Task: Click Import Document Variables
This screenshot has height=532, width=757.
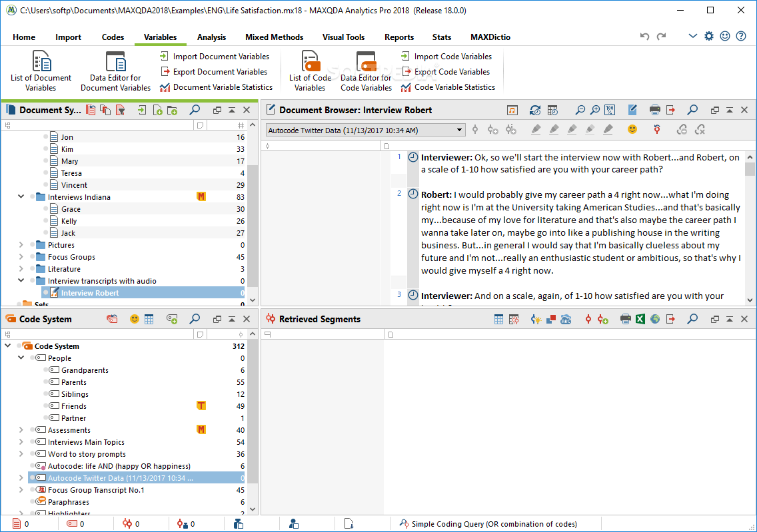Action: point(215,57)
